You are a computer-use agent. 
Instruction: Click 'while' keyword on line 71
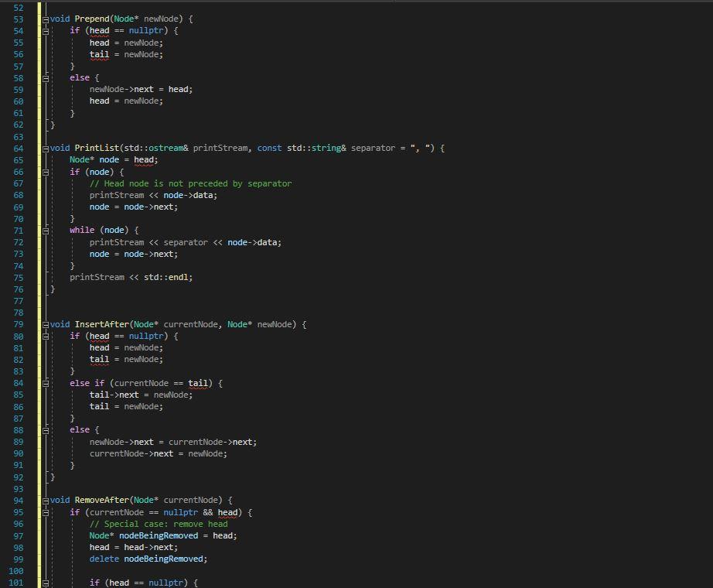[82, 231]
